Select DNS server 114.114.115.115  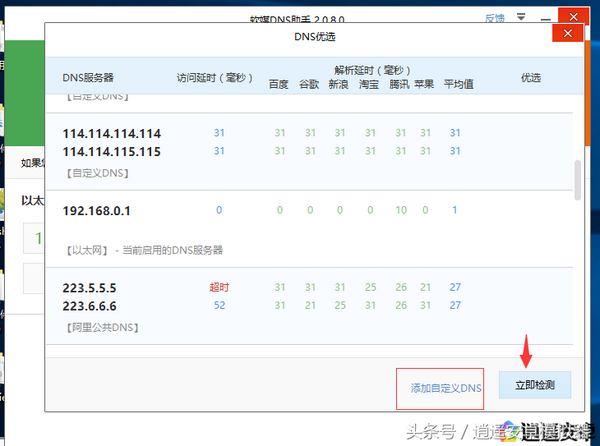pos(112,151)
